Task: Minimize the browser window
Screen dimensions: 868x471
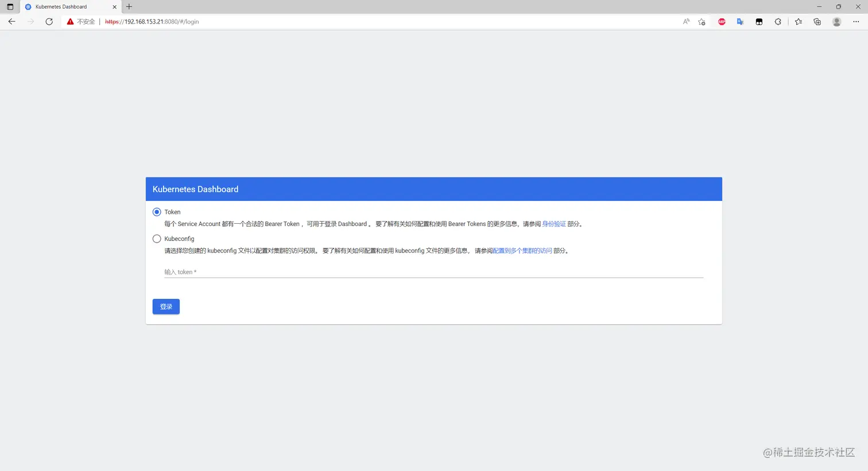Action: click(819, 7)
